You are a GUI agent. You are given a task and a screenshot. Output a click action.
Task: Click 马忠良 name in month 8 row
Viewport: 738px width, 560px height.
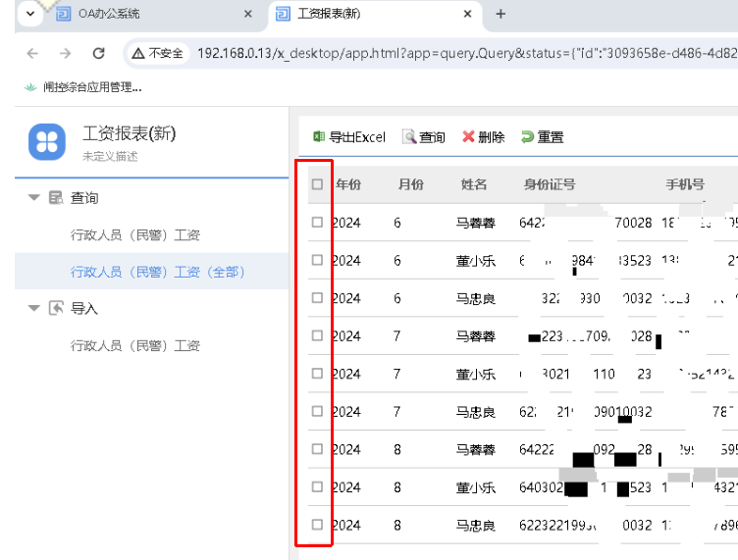click(x=476, y=526)
